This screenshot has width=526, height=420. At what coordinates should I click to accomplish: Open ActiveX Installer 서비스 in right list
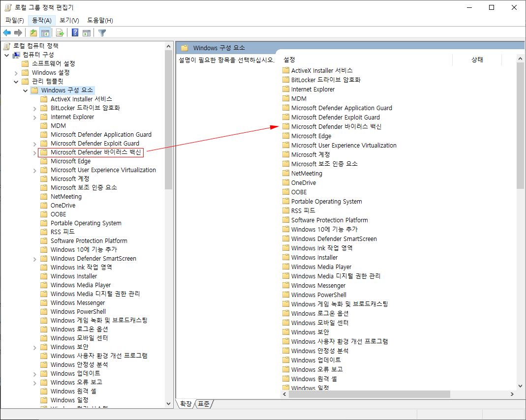[x=322, y=70]
